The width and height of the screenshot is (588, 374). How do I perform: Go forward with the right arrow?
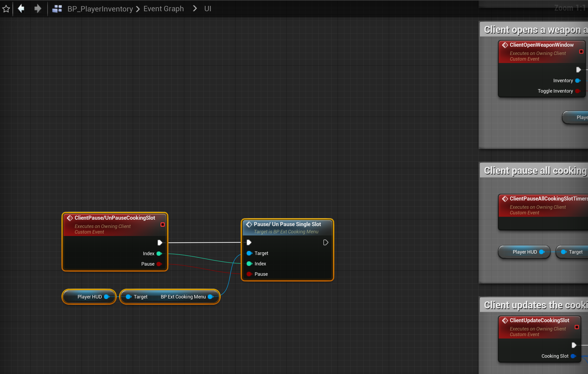(38, 9)
